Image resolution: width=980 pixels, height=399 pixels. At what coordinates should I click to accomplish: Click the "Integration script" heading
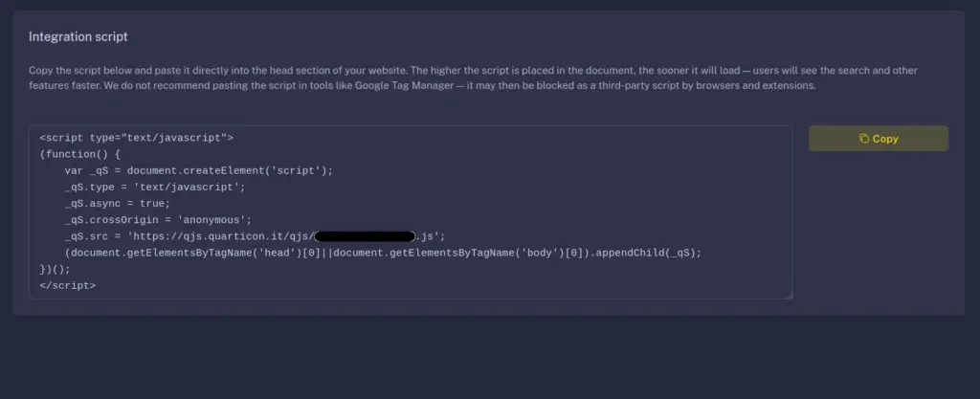coord(78,37)
